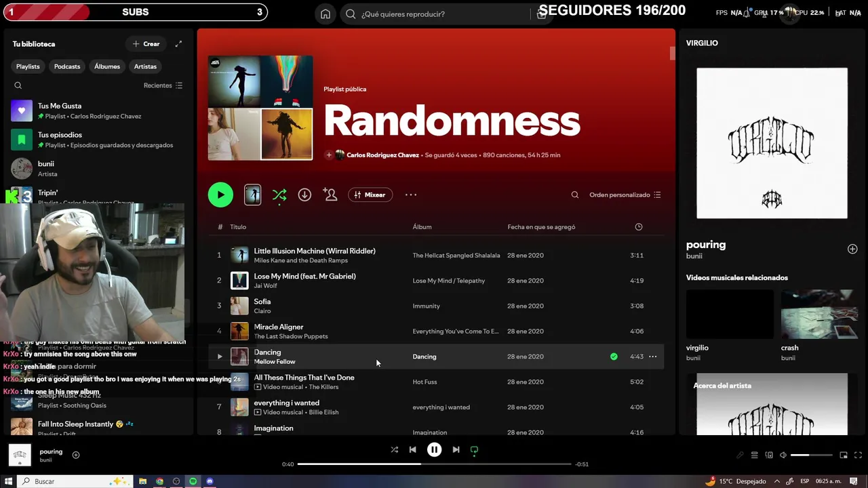Enter full screen player mode
The height and width of the screenshot is (488, 868).
pos(858,455)
